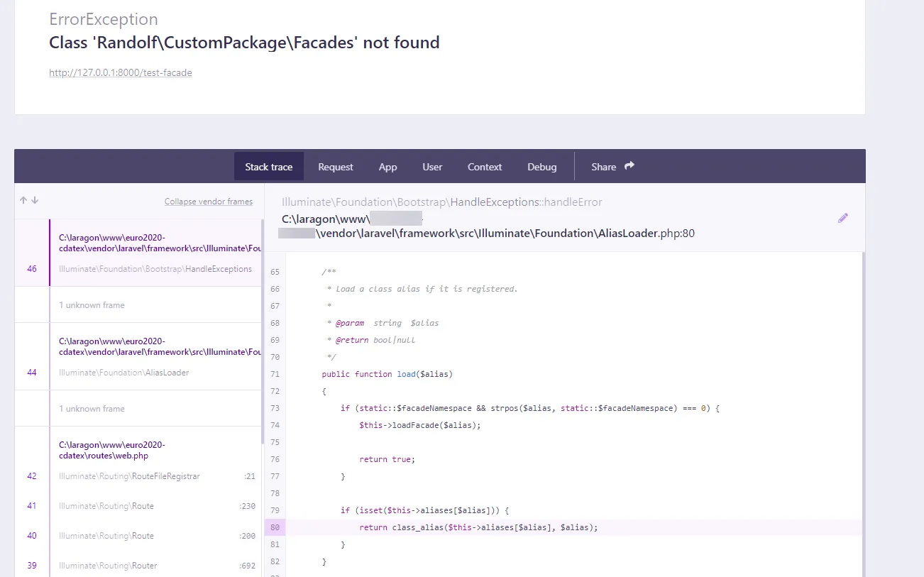Click the 'if (isset($this->aliases[$alias]))' line
Viewport: 924px width, 577px height.
tap(425, 510)
